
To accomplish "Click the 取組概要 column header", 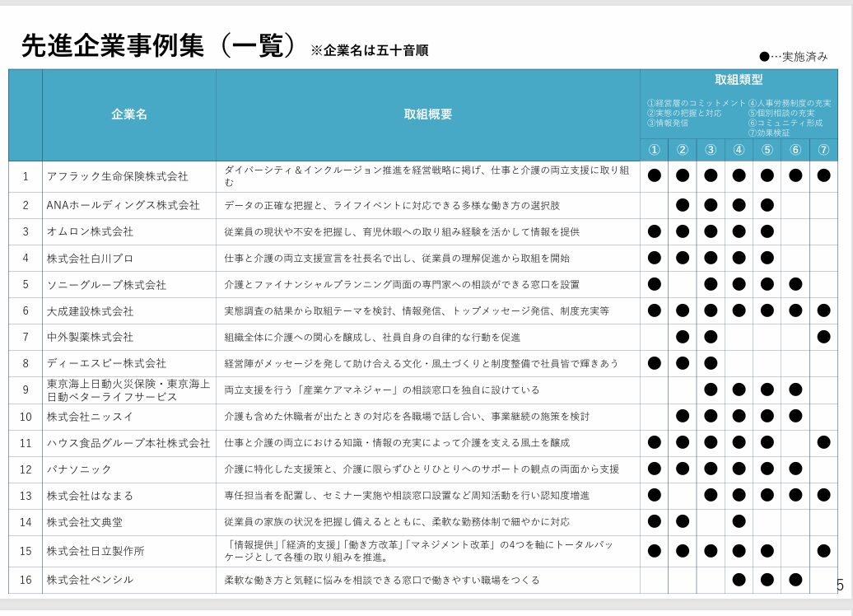I will [x=427, y=114].
